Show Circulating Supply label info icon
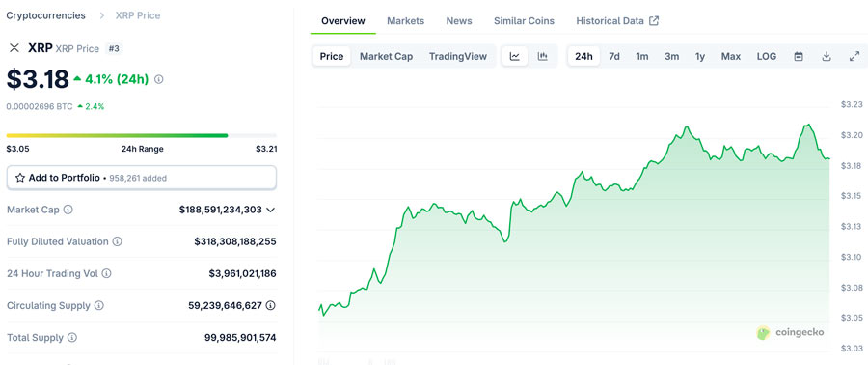868x365 pixels. [x=99, y=305]
